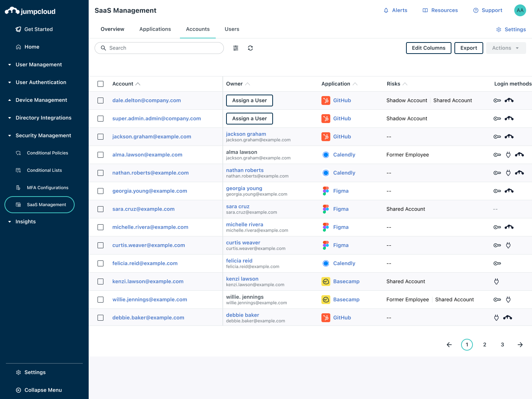Switch to the Applications tab

(x=155, y=29)
